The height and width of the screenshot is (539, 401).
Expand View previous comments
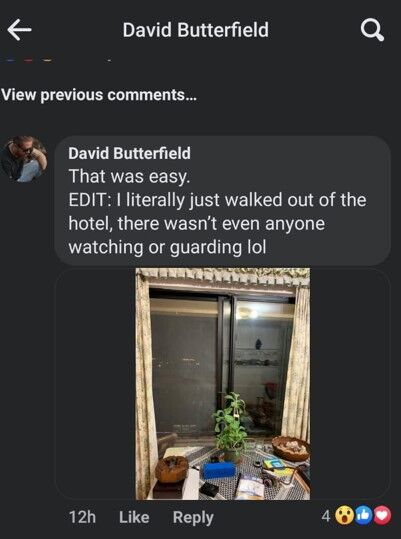99,95
